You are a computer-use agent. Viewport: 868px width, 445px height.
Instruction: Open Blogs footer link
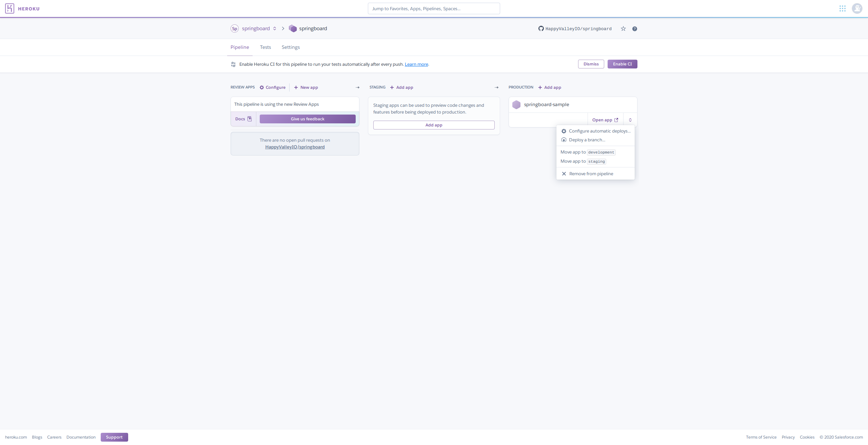(37, 437)
